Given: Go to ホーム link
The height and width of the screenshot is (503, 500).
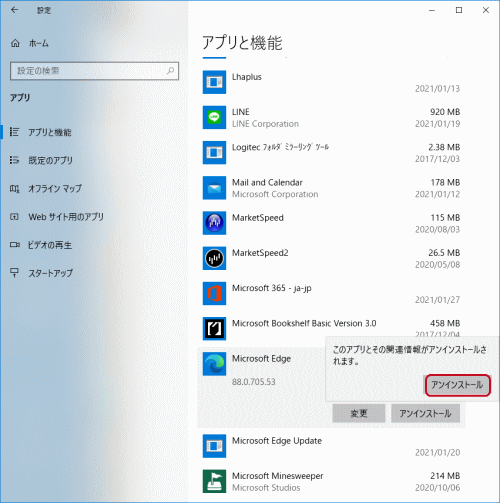Looking at the screenshot, I should [x=39, y=43].
